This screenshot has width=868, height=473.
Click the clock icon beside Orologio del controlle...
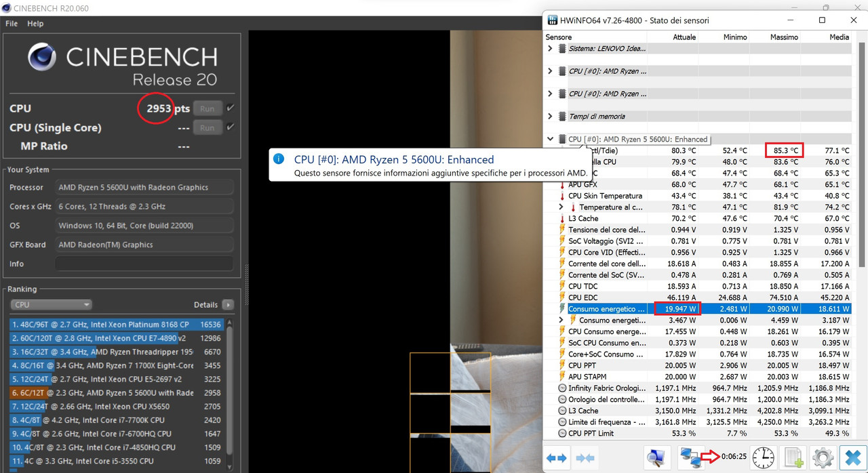coord(561,399)
